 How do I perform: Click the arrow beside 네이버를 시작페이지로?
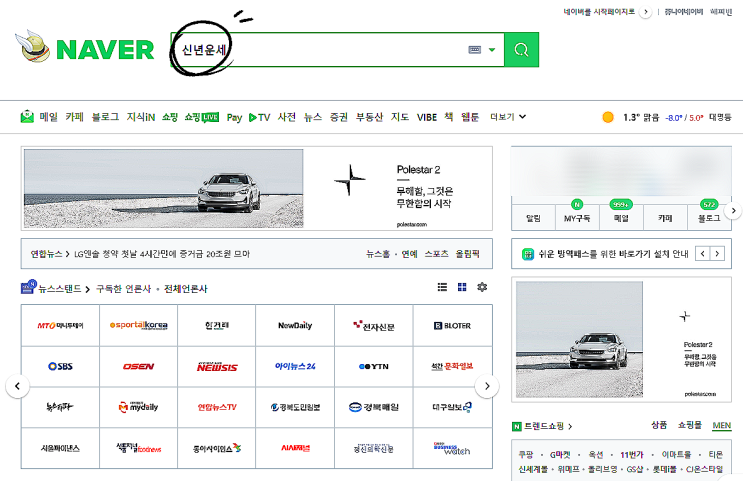[x=645, y=12]
